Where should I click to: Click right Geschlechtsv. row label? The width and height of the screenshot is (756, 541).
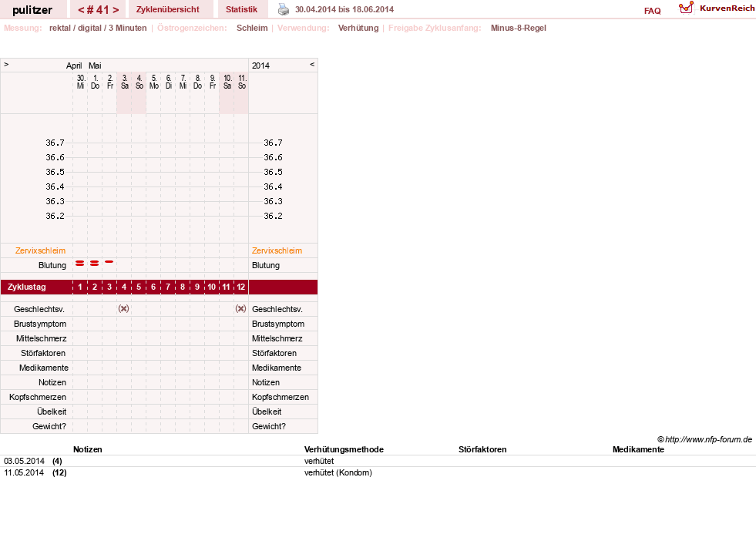(x=277, y=309)
